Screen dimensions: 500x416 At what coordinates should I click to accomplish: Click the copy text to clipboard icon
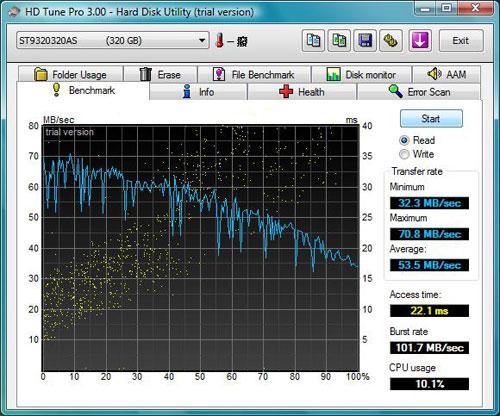[313, 41]
